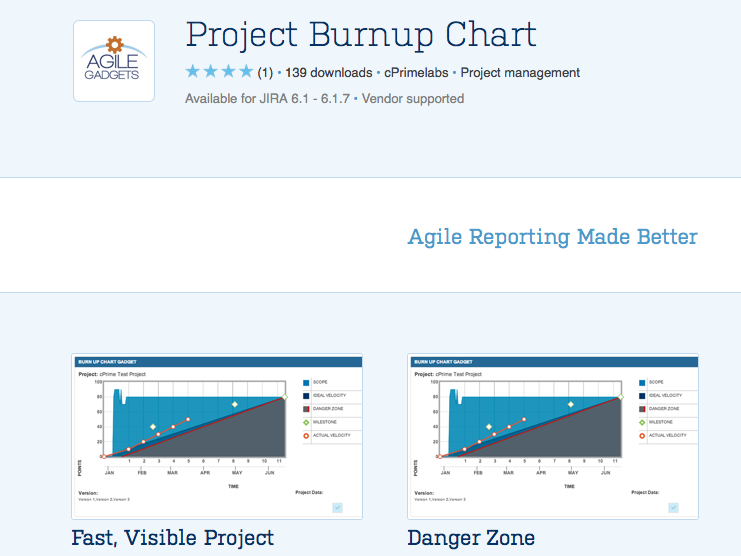Click the Agile Reporting Made Better heading

(552, 237)
